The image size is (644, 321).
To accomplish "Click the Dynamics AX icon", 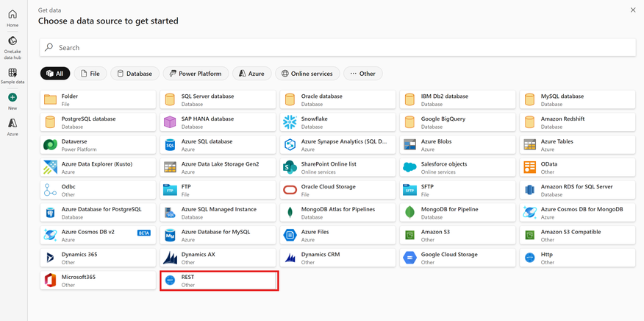I will click(x=170, y=258).
